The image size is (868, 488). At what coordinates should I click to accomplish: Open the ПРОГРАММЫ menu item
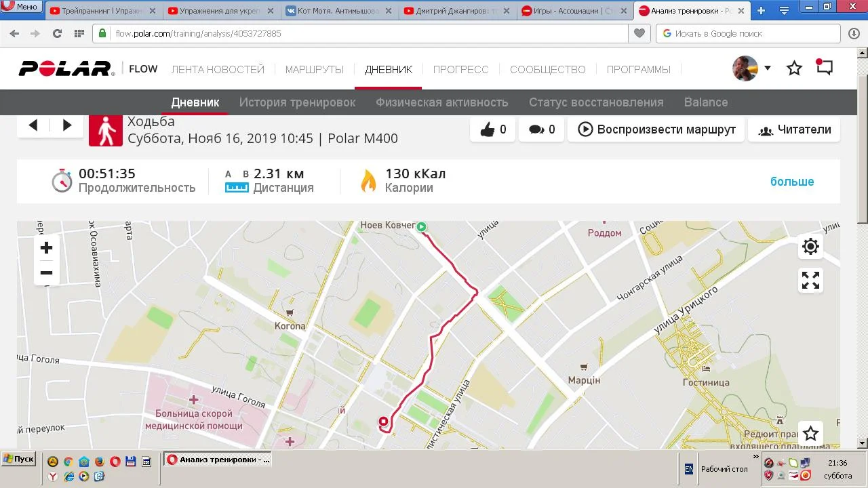pos(639,69)
